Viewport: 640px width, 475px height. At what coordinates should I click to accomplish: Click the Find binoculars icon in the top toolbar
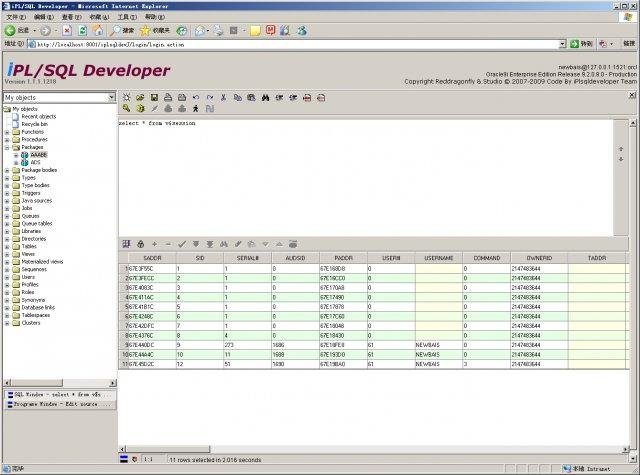point(265,98)
